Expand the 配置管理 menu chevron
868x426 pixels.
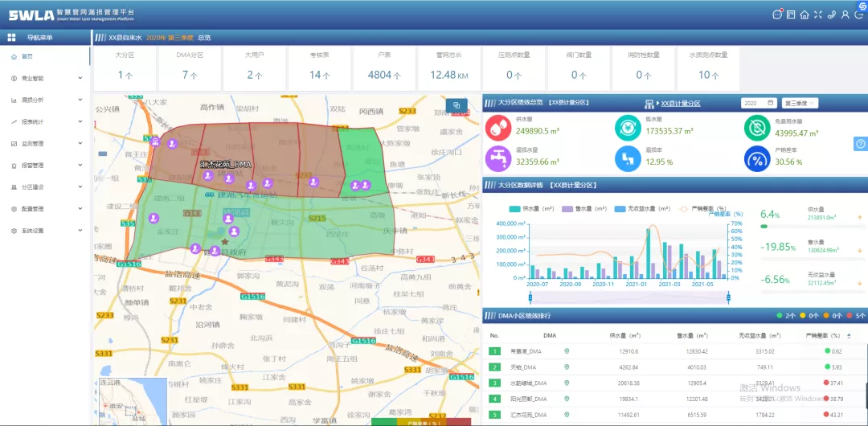point(80,209)
